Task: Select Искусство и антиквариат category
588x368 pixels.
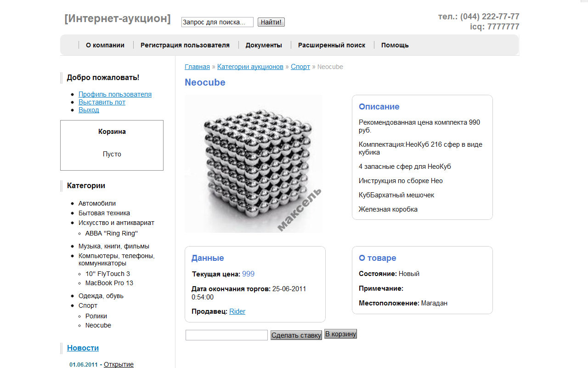Action: pos(116,223)
